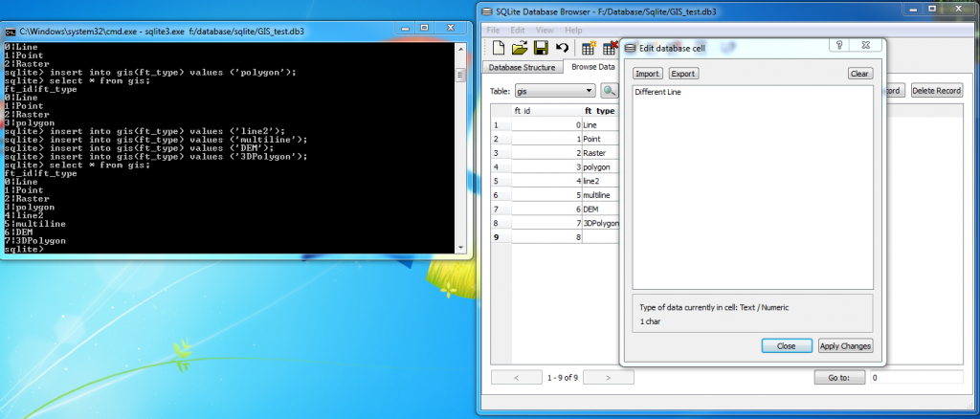Screen dimensions: 980x419
Task: Click the SQLite Database Browser title bar icon
Action: 489,11
